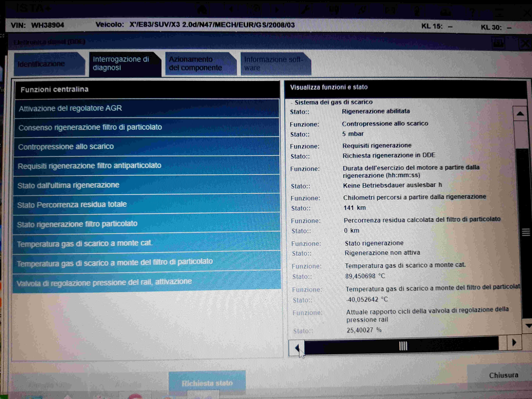This screenshot has width=532, height=399.
Task: Click the horizontal scrollbar thumb
Action: pos(403,346)
